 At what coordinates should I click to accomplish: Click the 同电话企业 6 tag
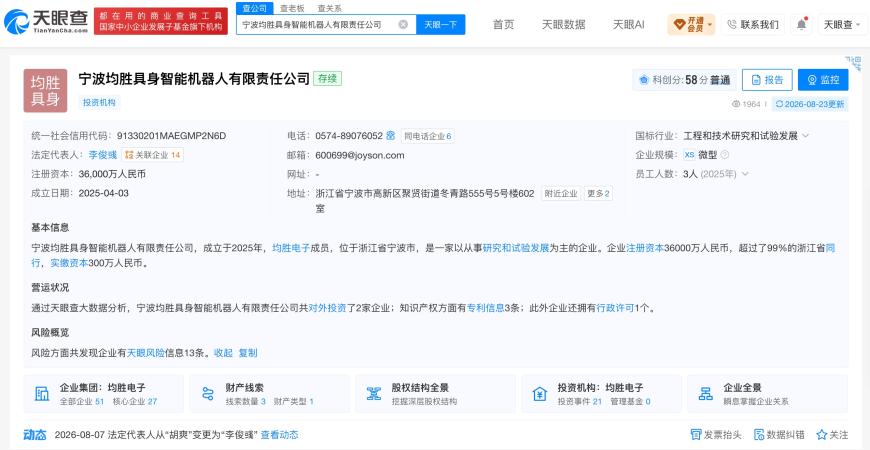coord(427,136)
